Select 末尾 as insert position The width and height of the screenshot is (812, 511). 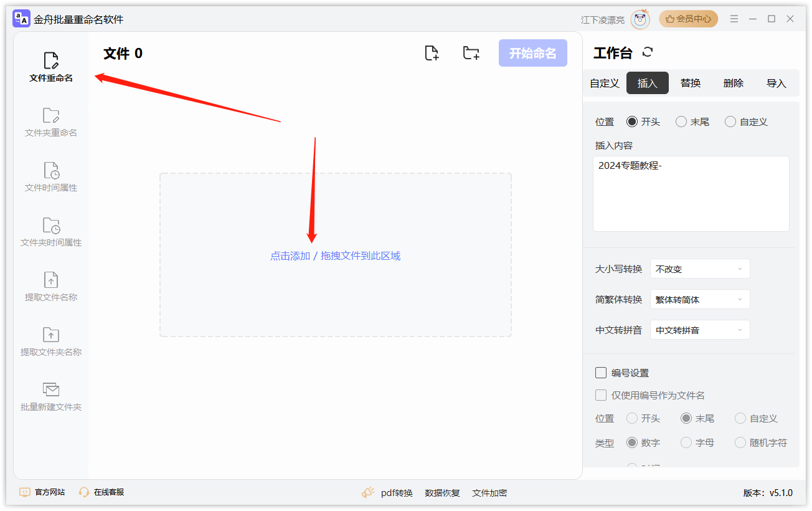point(681,122)
